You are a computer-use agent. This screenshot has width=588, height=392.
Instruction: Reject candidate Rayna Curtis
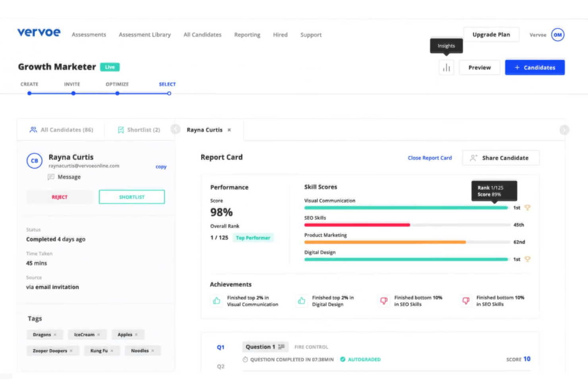pos(60,197)
